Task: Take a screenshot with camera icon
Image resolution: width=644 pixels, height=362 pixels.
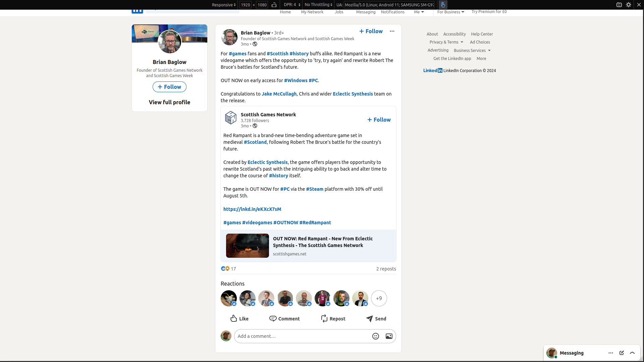Action: tap(619, 5)
